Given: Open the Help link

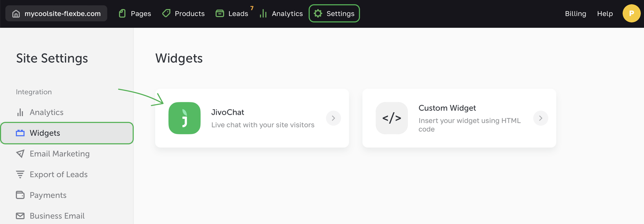Looking at the screenshot, I should click(x=605, y=14).
